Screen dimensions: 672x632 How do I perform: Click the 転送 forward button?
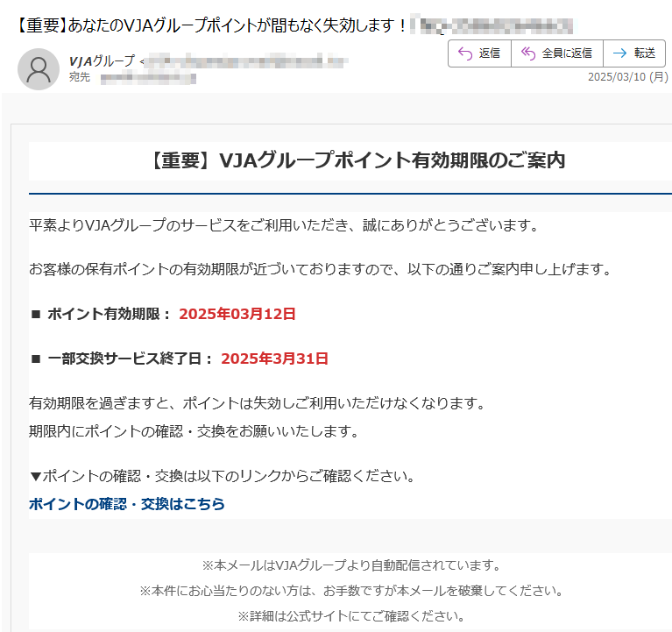(x=634, y=53)
